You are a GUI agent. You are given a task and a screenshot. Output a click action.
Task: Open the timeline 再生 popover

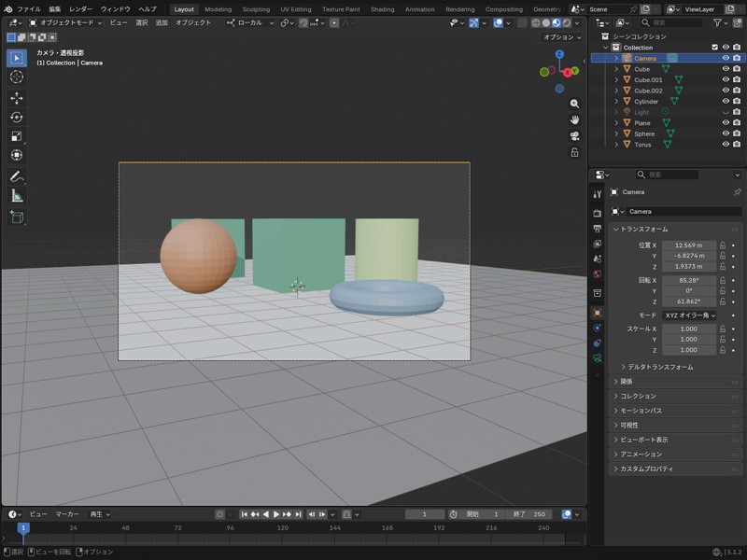100,514
